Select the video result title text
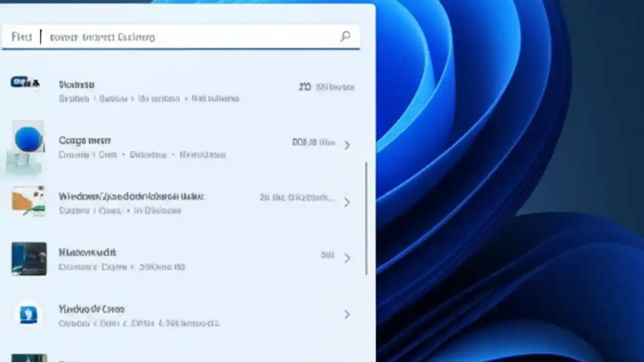The image size is (644, 362). (x=91, y=309)
